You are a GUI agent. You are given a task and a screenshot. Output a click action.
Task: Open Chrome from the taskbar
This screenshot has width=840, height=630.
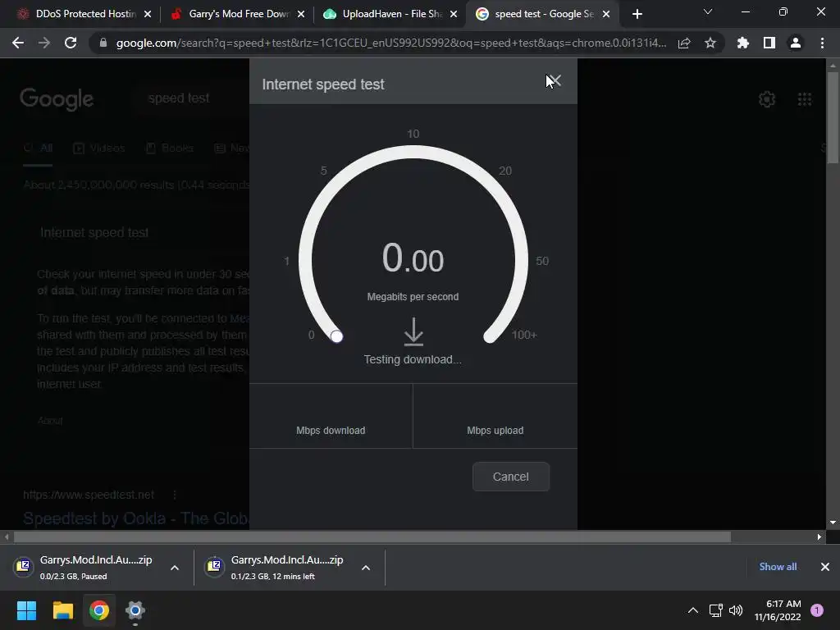coord(99,610)
